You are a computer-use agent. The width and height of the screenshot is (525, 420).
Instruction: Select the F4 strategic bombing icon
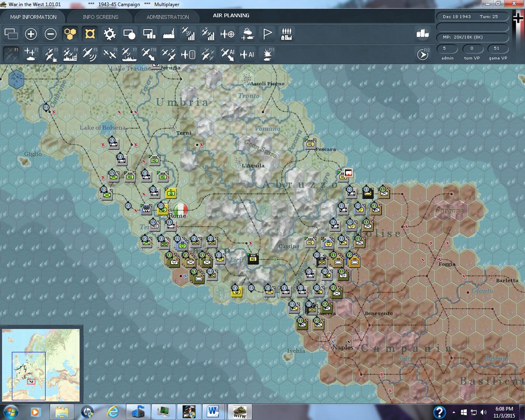point(70,54)
